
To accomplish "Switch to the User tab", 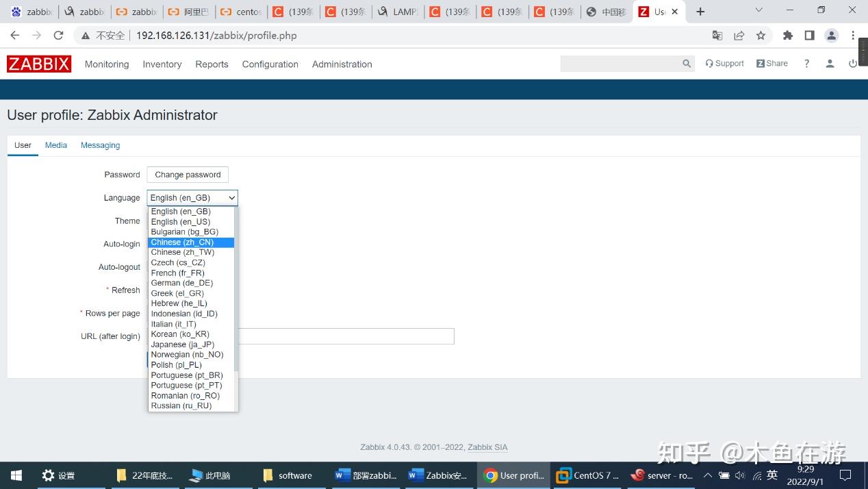I will pos(23,145).
